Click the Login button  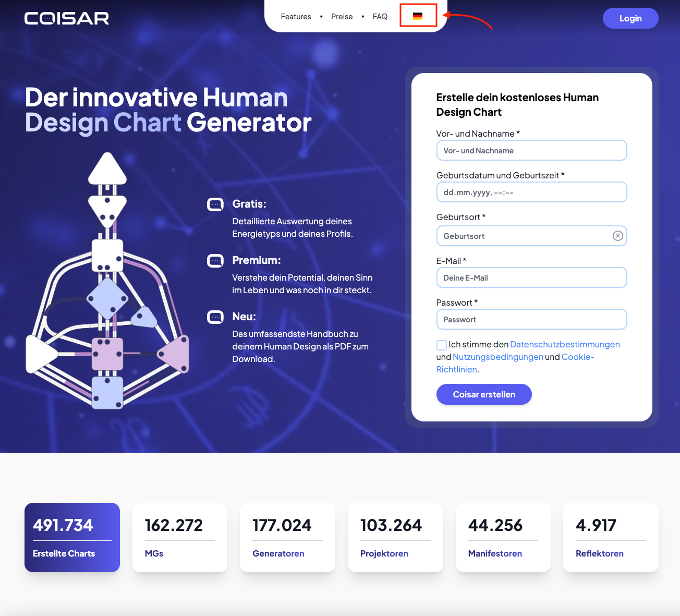(x=630, y=18)
